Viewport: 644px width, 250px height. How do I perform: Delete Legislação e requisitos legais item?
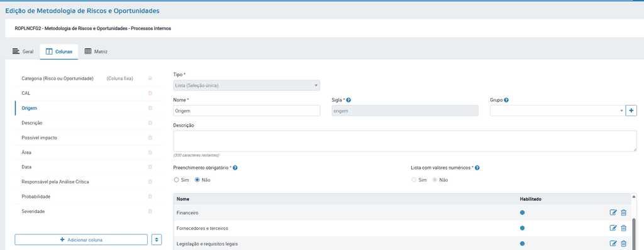coord(623,244)
